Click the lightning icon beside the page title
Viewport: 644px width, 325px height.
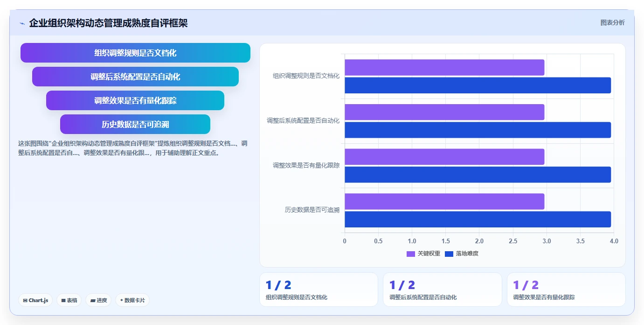tap(22, 23)
